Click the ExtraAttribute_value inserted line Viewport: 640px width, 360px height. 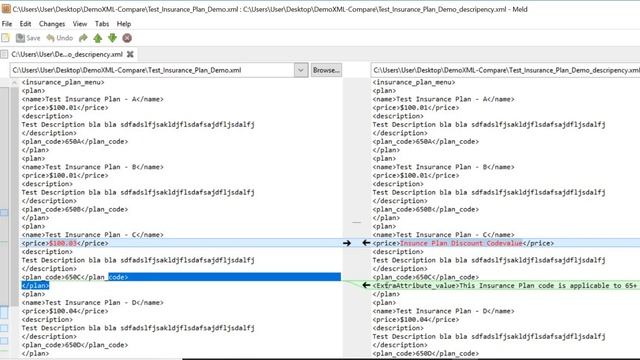(x=504, y=285)
